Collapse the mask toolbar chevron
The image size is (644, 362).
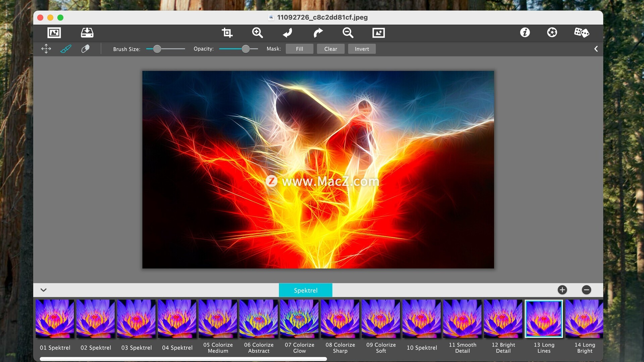pos(596,49)
